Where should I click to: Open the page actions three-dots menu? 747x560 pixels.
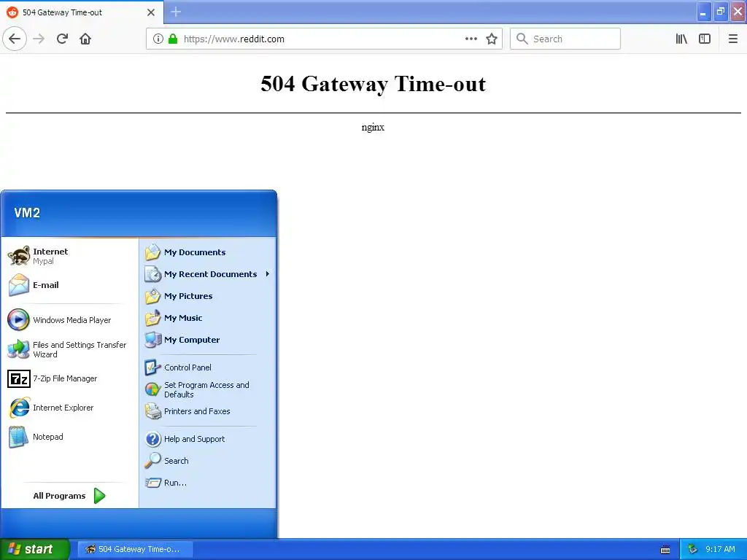tap(471, 39)
